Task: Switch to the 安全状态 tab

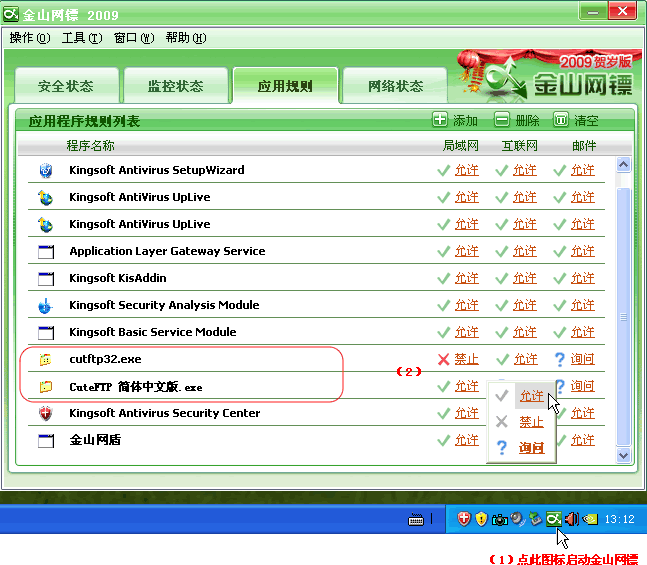Action: pos(66,86)
